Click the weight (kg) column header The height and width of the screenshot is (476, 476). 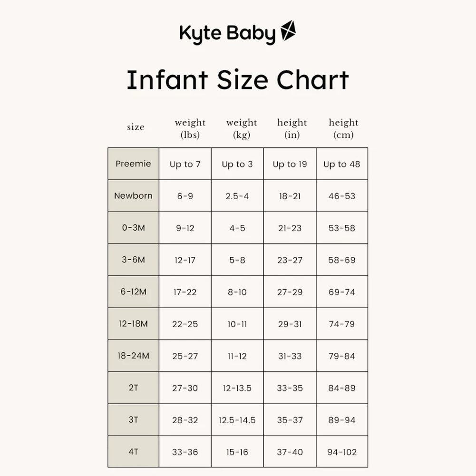point(242,128)
